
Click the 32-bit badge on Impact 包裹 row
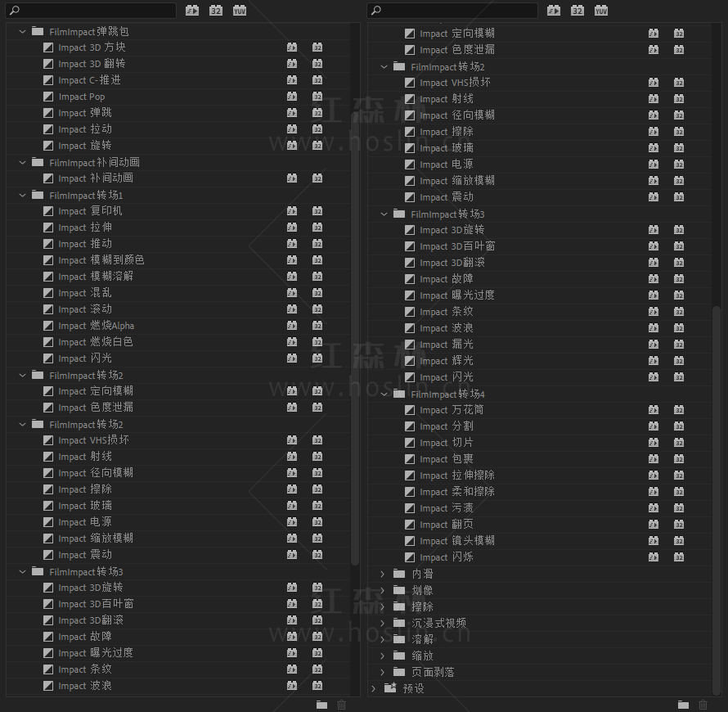[679, 459]
